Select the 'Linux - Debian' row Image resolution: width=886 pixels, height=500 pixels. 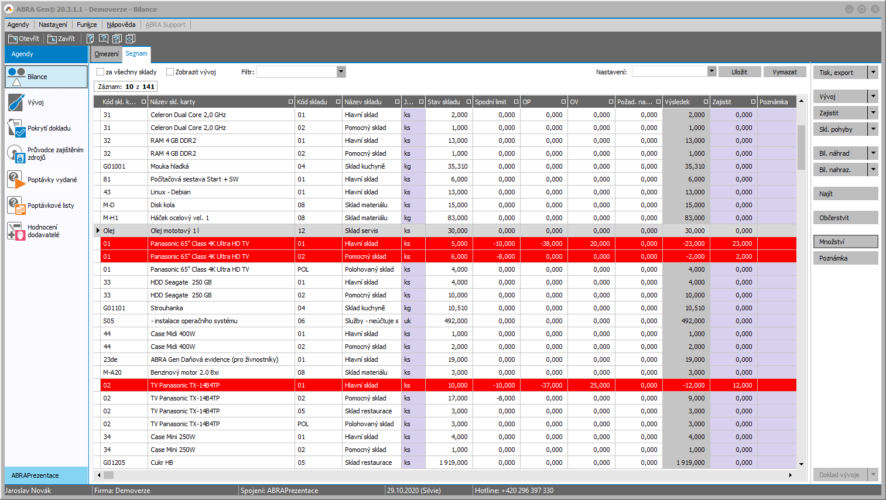(x=445, y=192)
